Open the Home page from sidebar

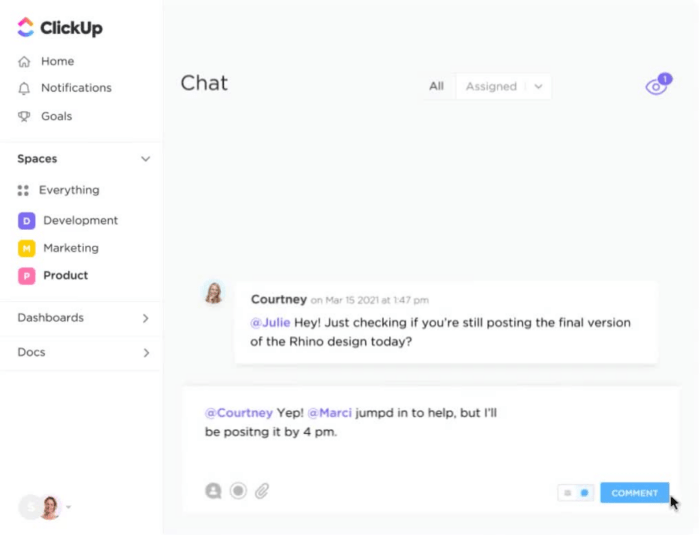tap(46, 61)
